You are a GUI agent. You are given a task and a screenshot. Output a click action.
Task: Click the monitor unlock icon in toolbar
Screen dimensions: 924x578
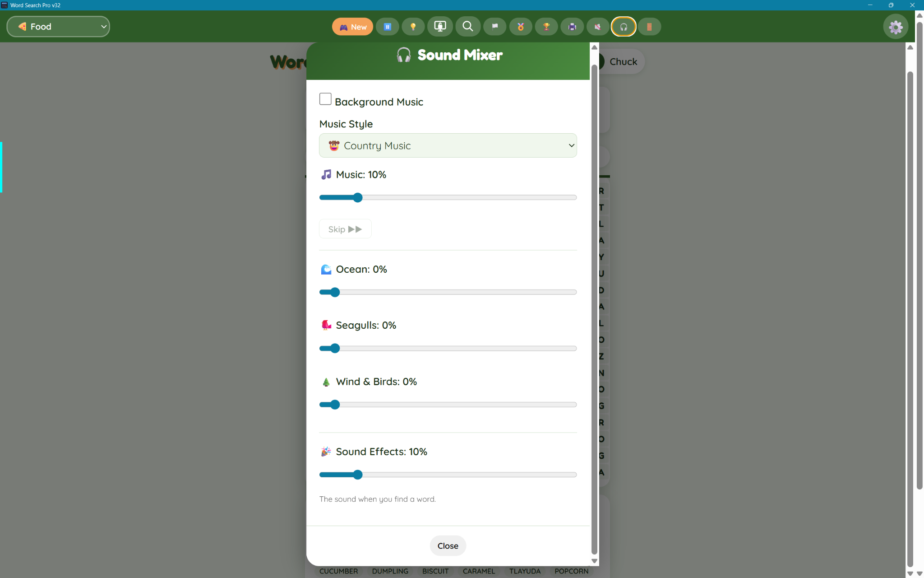pyautogui.click(x=440, y=27)
